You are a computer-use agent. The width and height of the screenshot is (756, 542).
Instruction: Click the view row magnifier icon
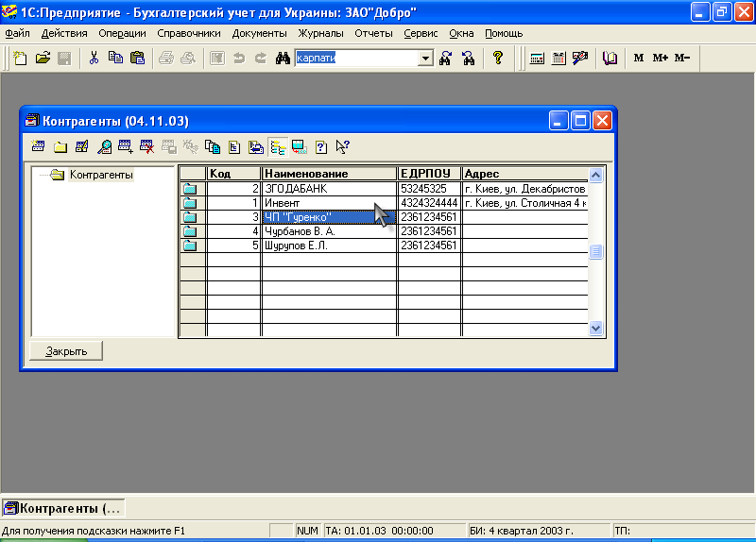(x=104, y=147)
